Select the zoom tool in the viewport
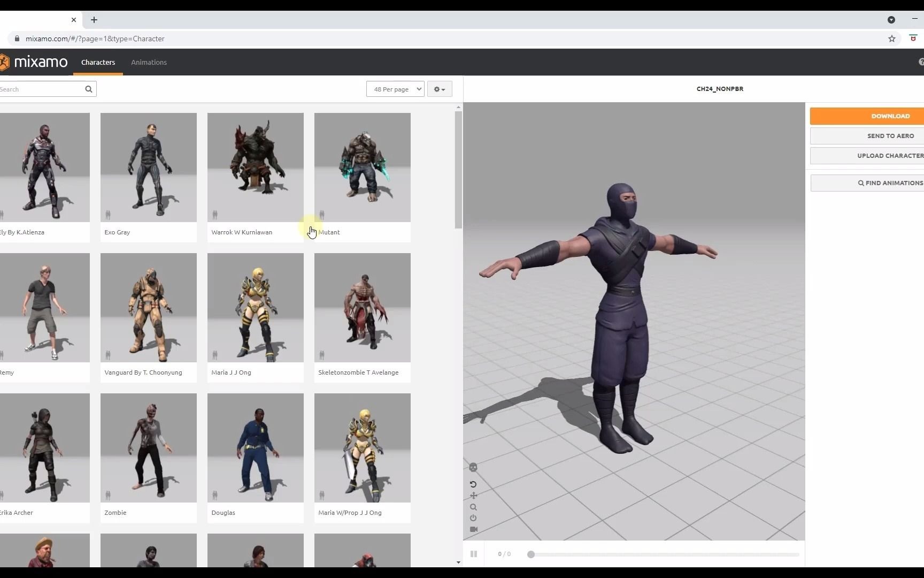924x578 pixels. tap(474, 507)
